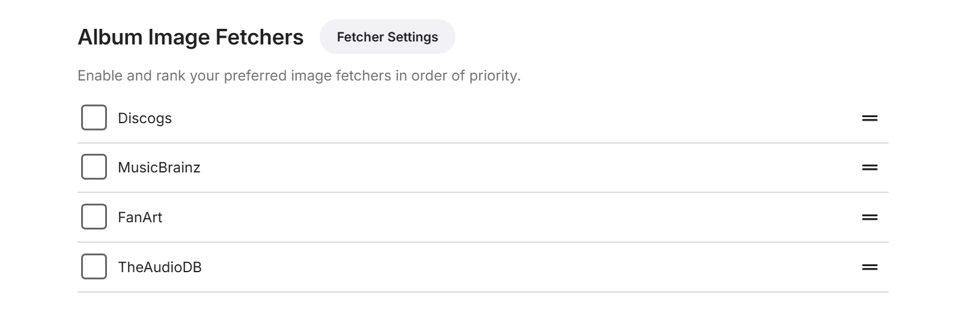Viewport: 980px width, 310px height.
Task: Click the fetcher priority description text
Action: 299,76
